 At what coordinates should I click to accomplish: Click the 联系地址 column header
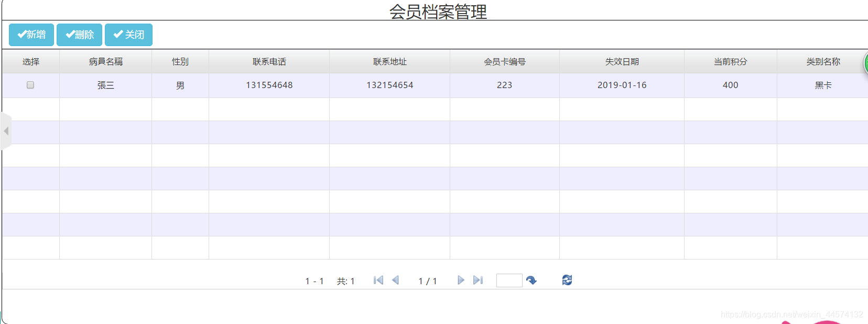coord(390,62)
